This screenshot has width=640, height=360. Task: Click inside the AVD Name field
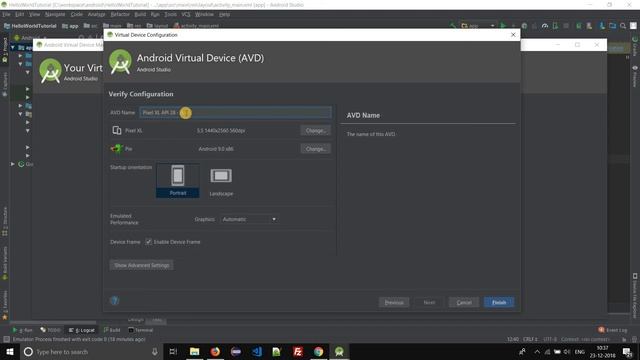click(236, 112)
